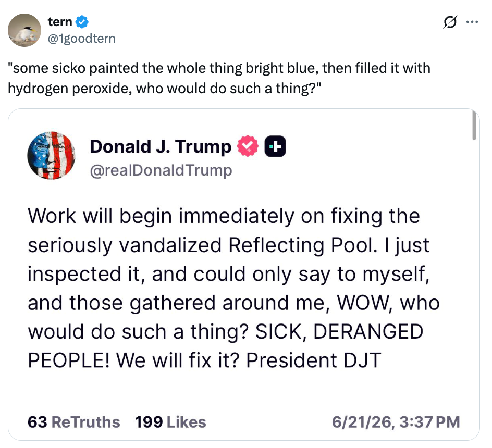Click the 6/21/26, 3:37 PM timestamp
Image resolution: width=492 pixels, height=448 pixels.
point(396,422)
